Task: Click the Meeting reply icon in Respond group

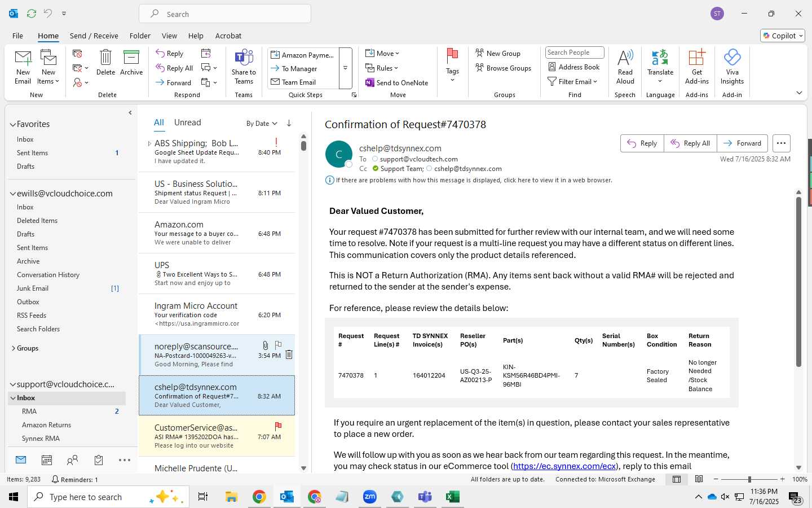Action: point(206,53)
